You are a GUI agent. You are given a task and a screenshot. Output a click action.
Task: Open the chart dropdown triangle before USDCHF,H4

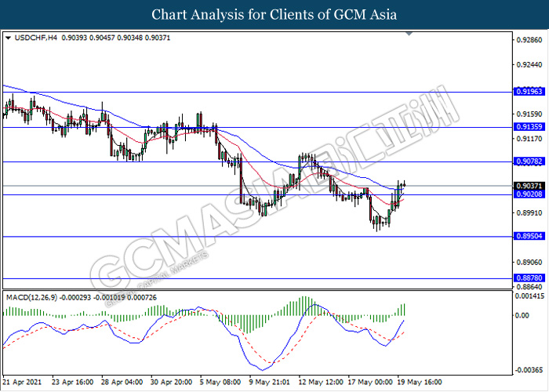coord(9,38)
